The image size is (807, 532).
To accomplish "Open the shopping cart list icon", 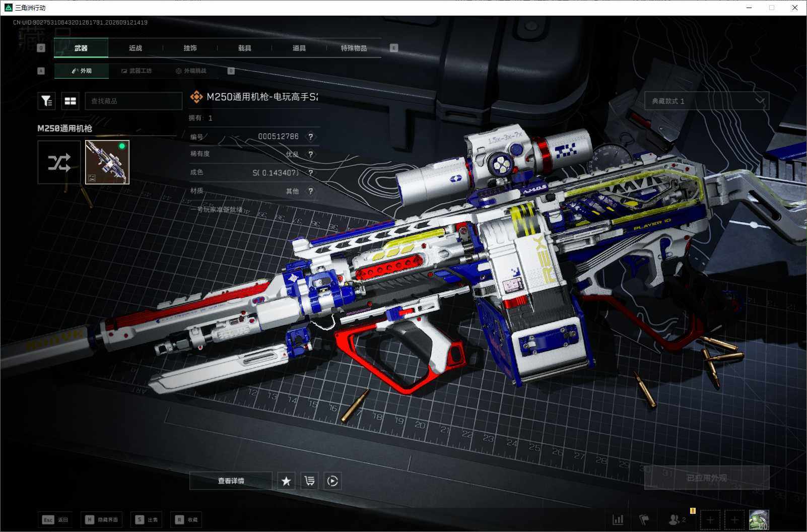I will [x=309, y=481].
